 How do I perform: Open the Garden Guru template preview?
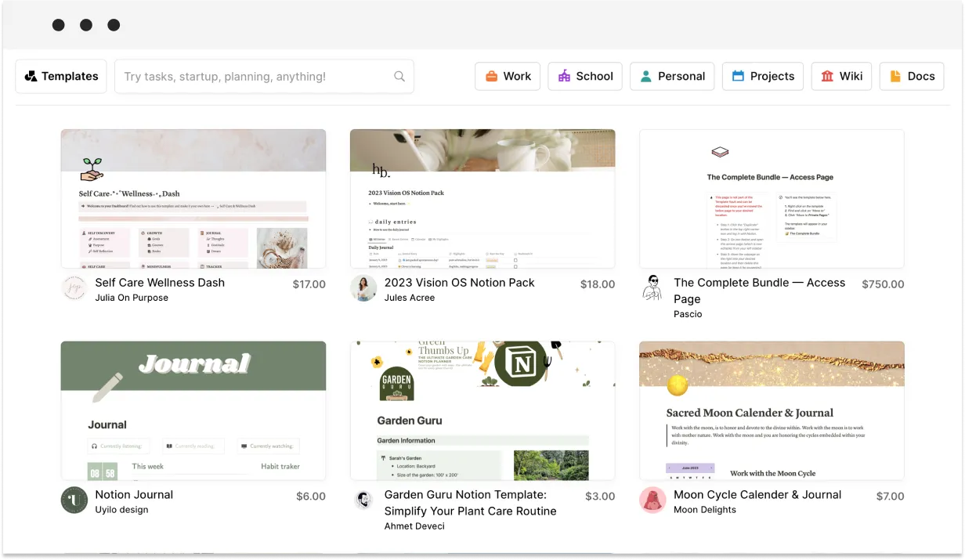point(482,410)
